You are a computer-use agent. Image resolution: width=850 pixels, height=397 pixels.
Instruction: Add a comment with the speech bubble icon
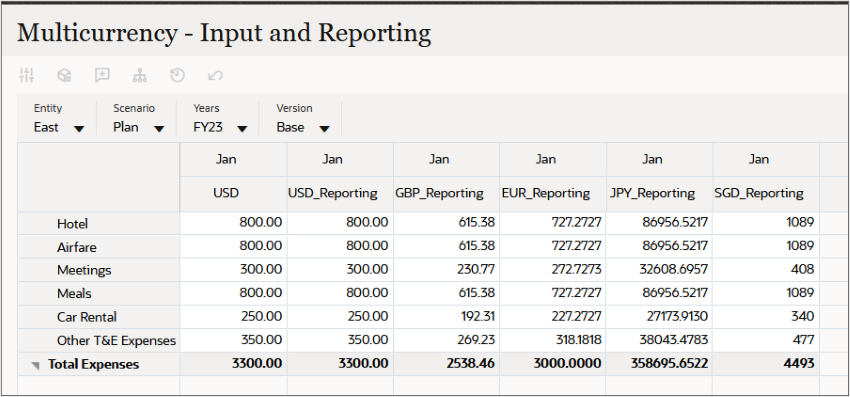[x=102, y=75]
